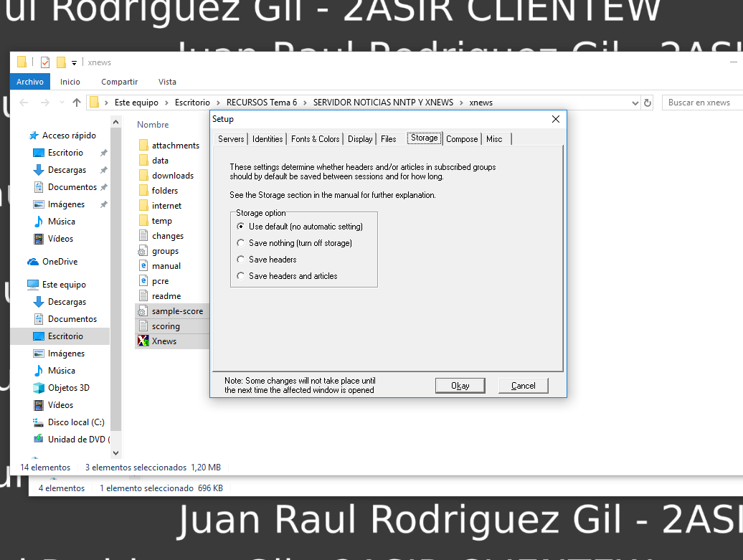Select the 'groups' configuration file

click(x=158, y=251)
